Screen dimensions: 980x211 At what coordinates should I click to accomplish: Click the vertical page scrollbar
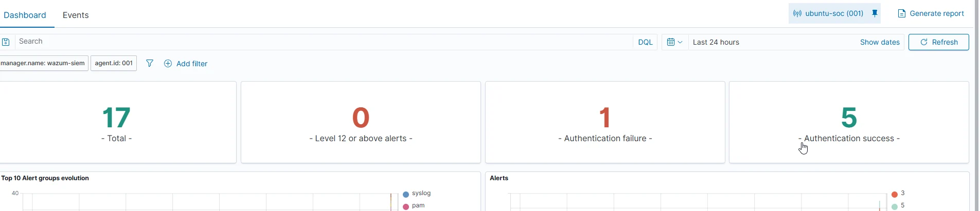[976, 105]
